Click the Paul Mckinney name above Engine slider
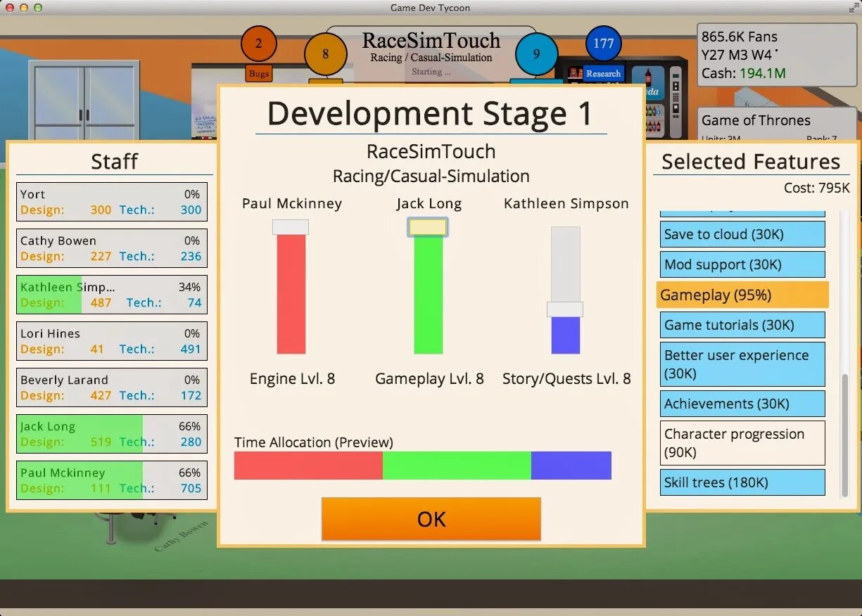Viewport: 862px width, 616px height. [x=292, y=204]
